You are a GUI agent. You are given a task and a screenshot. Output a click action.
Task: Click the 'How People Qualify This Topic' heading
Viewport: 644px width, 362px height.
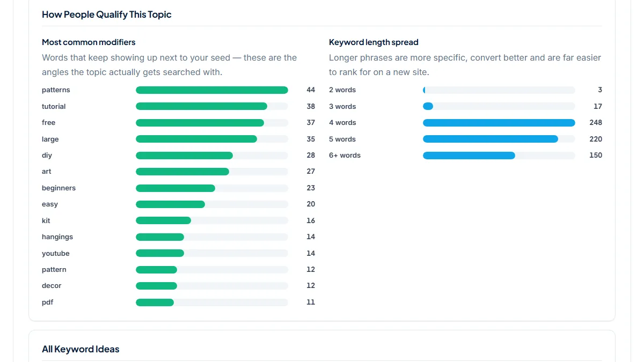pos(107,14)
